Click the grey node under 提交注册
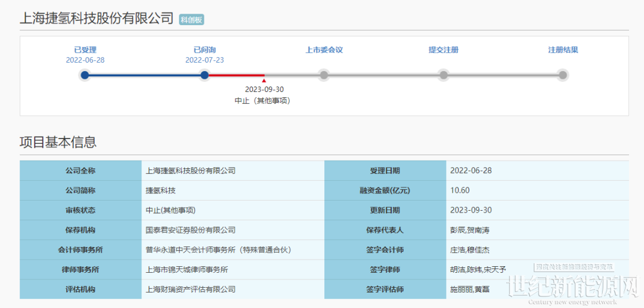Image resolution: width=644 pixels, height=308 pixels. [x=444, y=75]
